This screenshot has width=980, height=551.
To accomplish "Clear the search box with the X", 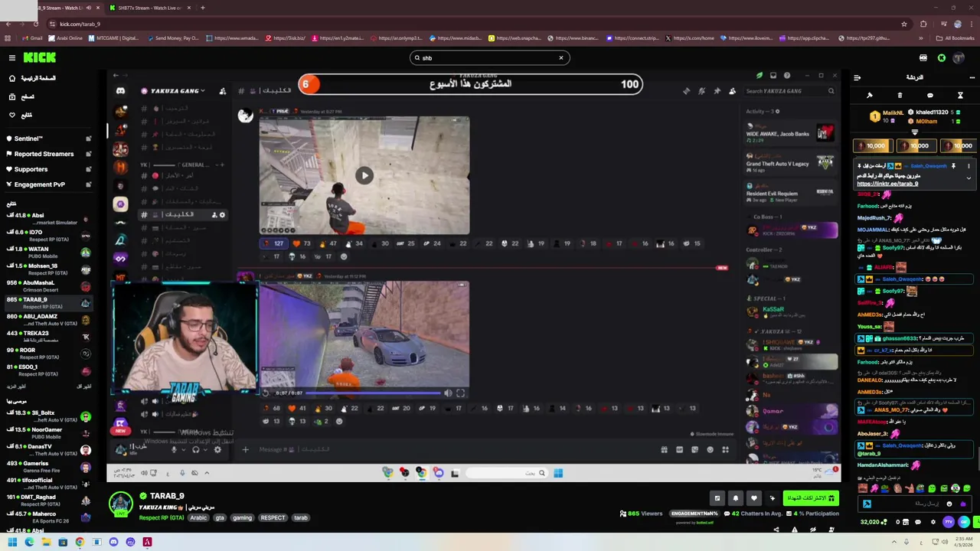I will click(560, 57).
